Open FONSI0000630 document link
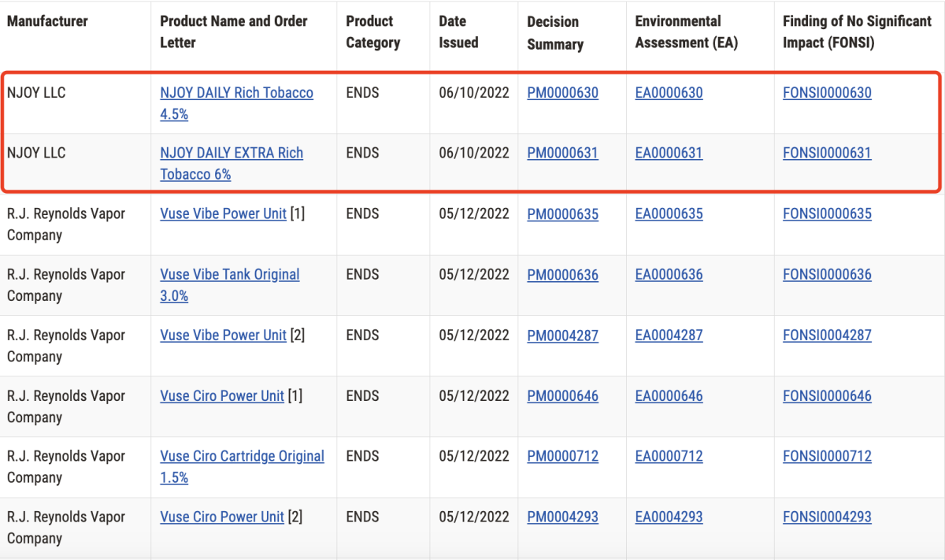The width and height of the screenshot is (945, 560). [827, 93]
